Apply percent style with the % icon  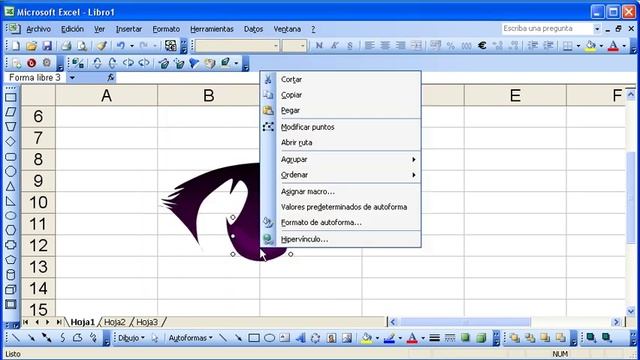[451, 46]
